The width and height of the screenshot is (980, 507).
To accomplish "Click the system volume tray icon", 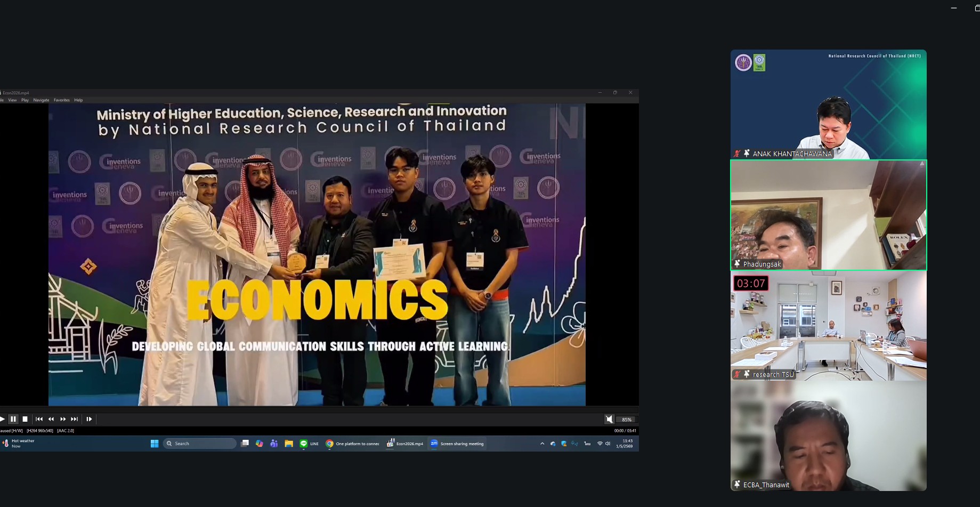I will tap(608, 444).
